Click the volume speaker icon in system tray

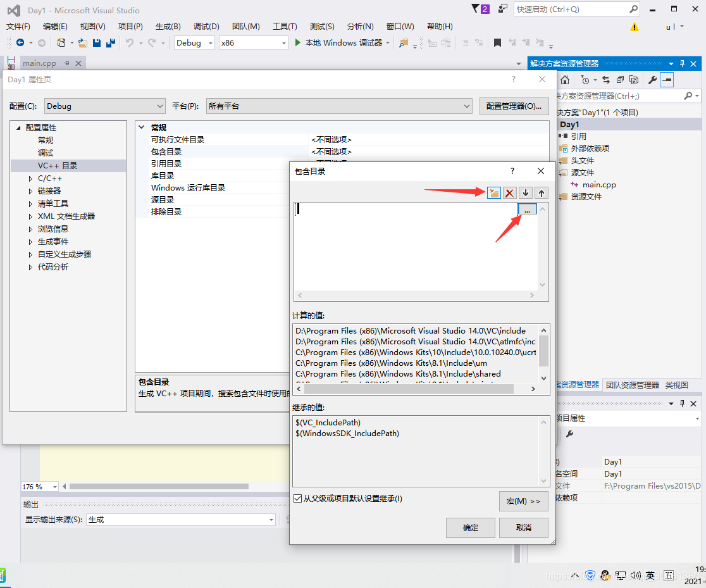[635, 575]
